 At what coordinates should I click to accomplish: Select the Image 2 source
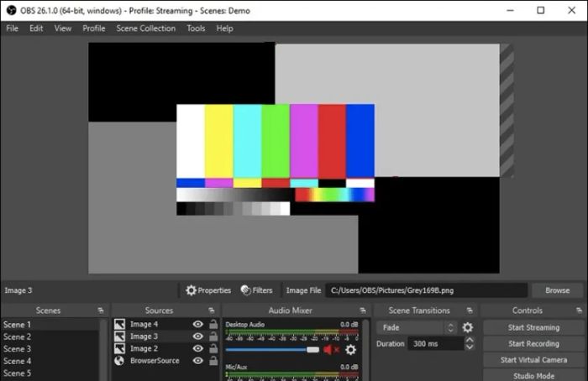pyautogui.click(x=144, y=348)
